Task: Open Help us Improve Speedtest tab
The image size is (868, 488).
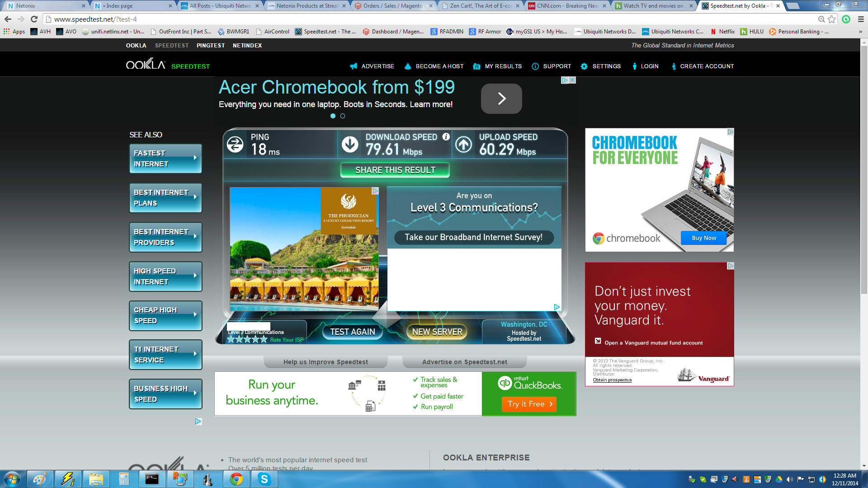Action: click(x=325, y=362)
